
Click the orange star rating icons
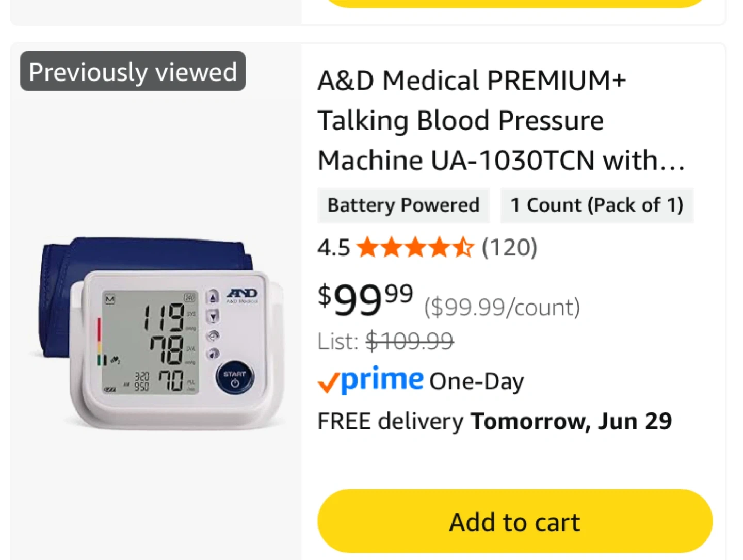point(415,248)
